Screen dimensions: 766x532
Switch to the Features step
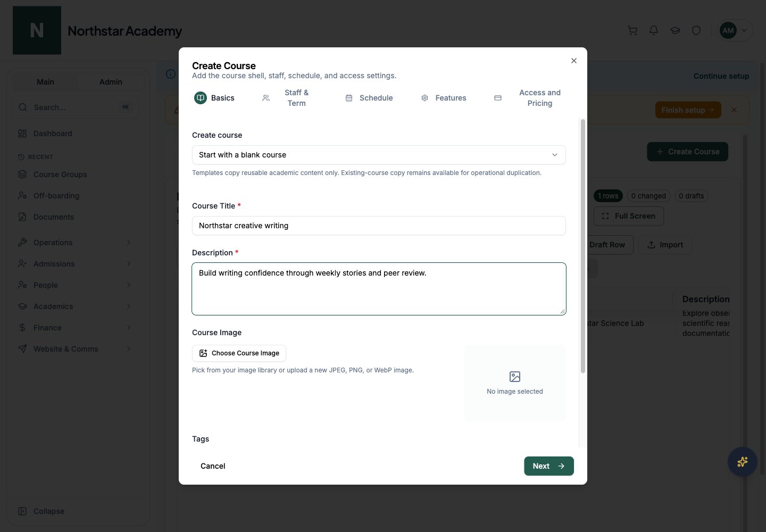(x=444, y=98)
